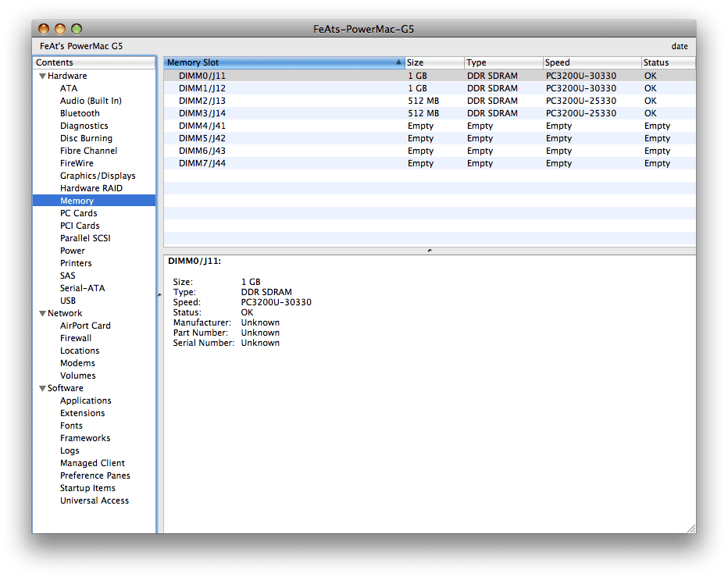Select Diagnostics in Hardware list
The height and width of the screenshot is (577, 728).
[x=84, y=126]
